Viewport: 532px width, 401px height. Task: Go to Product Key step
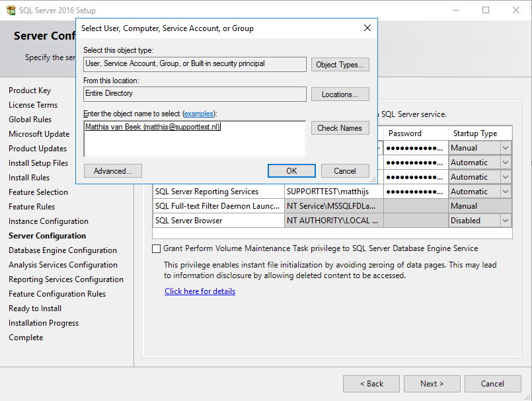[x=30, y=91]
